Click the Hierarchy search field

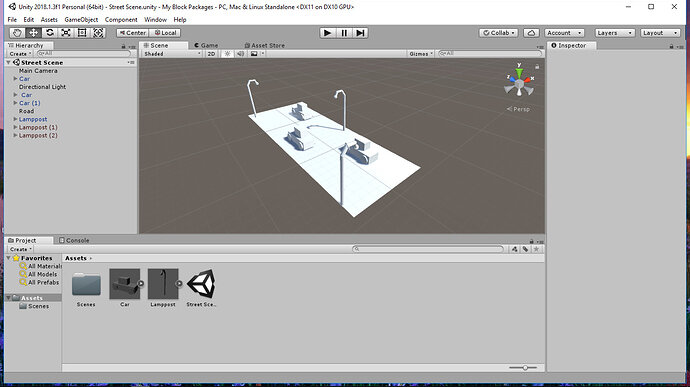pos(84,54)
